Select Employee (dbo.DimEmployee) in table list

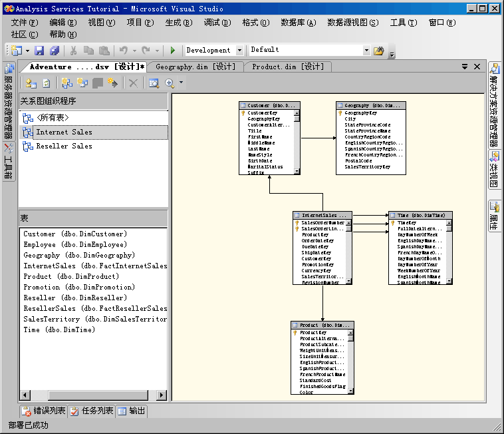[74, 244]
